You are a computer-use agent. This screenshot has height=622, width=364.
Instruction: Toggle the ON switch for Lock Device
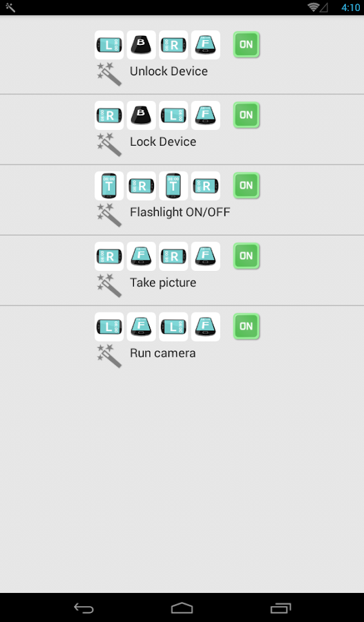[246, 115]
